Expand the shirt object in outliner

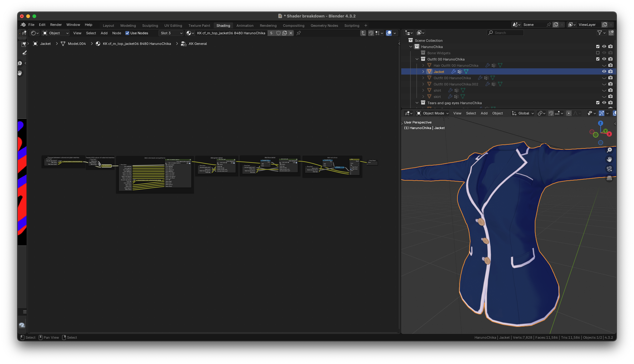(x=423, y=90)
